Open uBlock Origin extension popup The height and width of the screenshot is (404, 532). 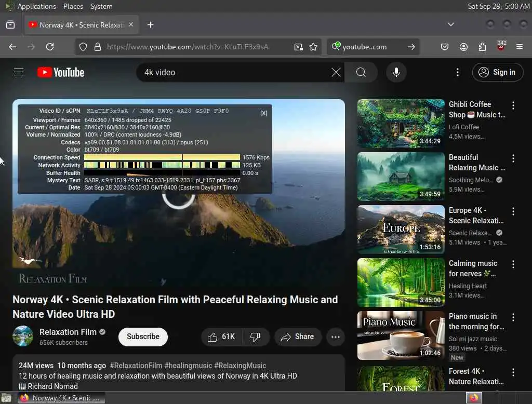(x=501, y=46)
